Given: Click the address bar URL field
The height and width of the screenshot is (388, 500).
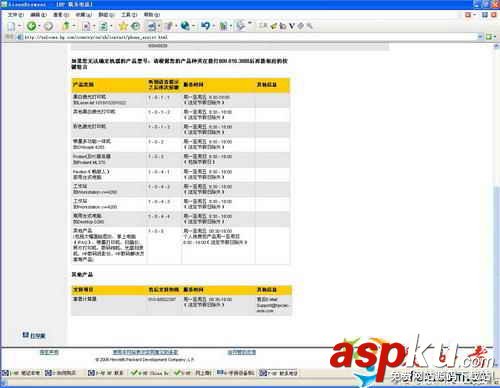Looking at the screenshot, I should click(250, 37).
